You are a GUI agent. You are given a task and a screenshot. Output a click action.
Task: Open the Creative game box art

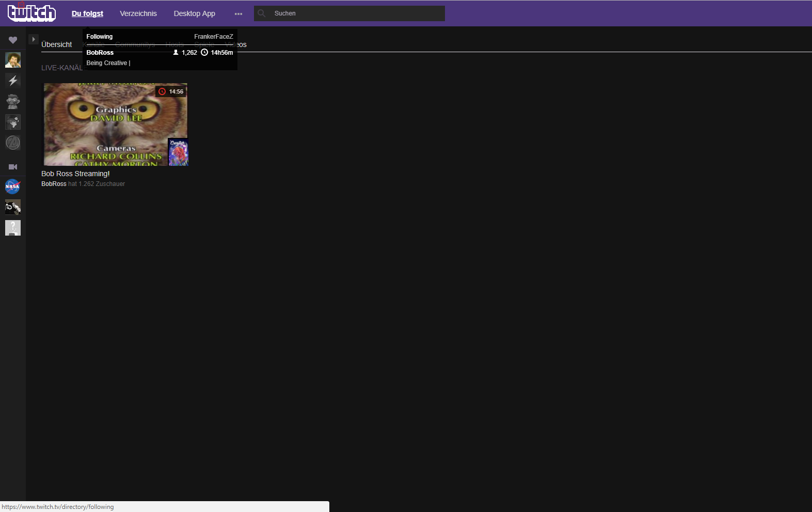(x=178, y=152)
